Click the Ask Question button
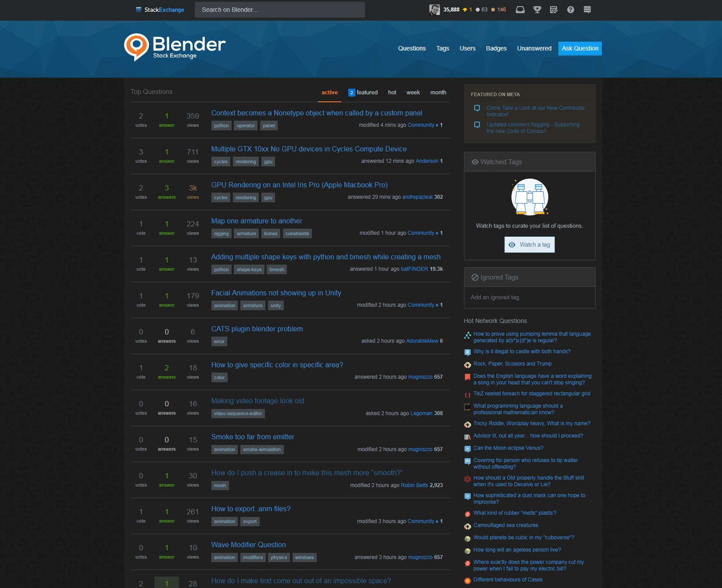This screenshot has width=722, height=588. point(580,48)
